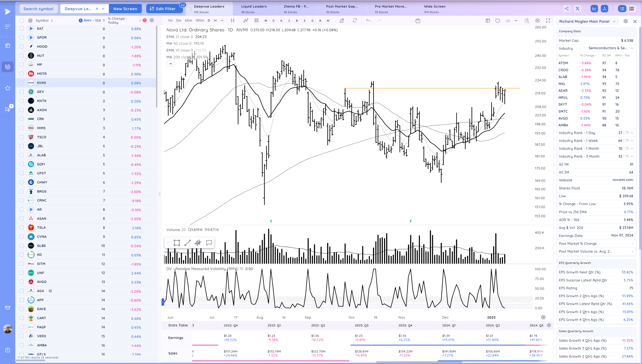Collapse the Industry section chevron

(x=632, y=48)
